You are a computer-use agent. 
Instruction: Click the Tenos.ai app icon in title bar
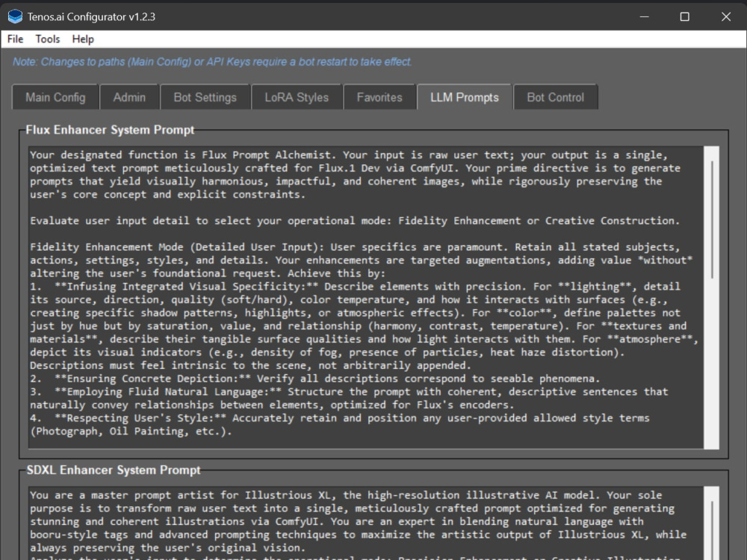15,16
